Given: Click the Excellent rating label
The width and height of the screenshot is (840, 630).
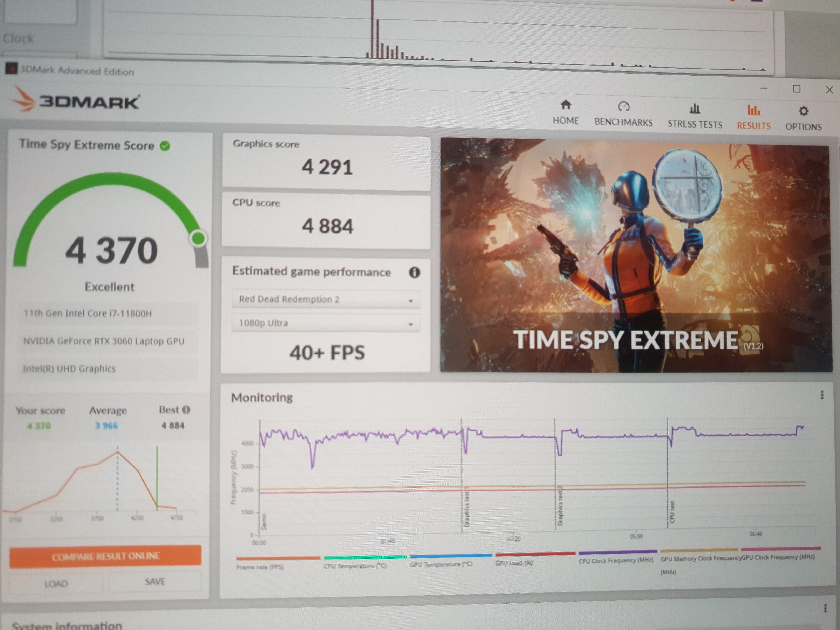Looking at the screenshot, I should (x=109, y=287).
